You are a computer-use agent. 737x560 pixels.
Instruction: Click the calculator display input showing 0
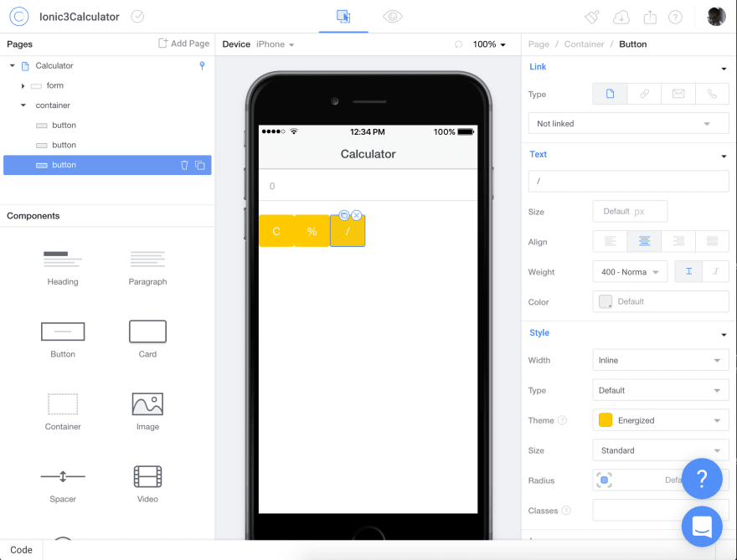coord(368,186)
